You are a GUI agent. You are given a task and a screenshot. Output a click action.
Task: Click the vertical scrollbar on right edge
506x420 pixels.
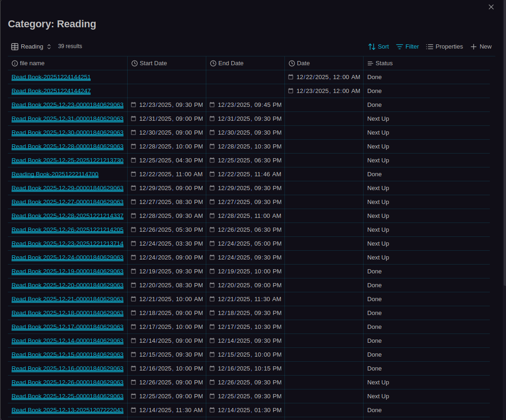coord(504,139)
